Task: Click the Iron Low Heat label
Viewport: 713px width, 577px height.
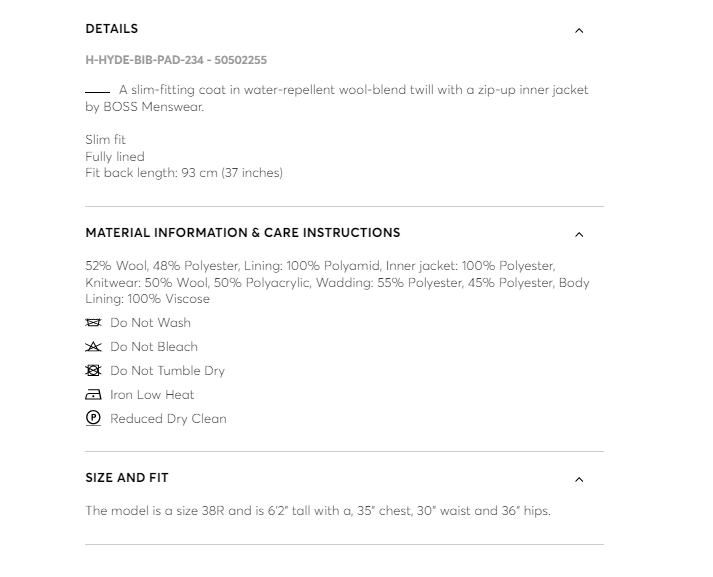Action: [152, 395]
